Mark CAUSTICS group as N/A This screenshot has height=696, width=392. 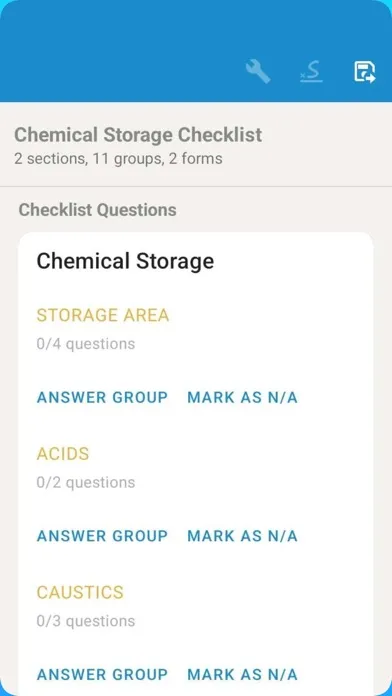coord(242,674)
